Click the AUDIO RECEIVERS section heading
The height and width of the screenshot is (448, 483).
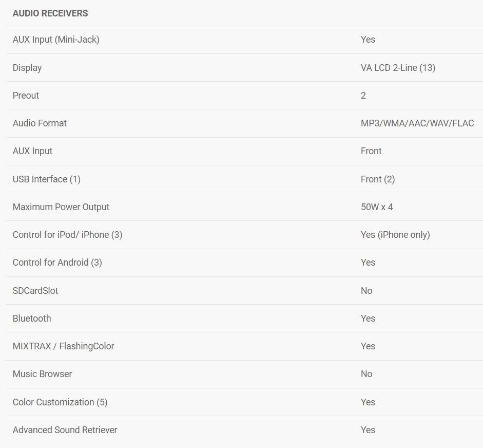(50, 13)
